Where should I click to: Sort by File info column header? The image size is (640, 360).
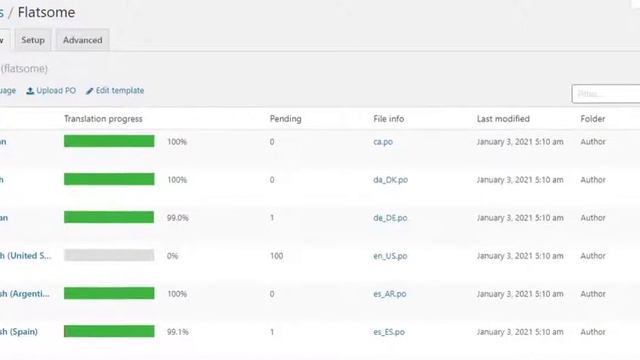click(x=389, y=119)
